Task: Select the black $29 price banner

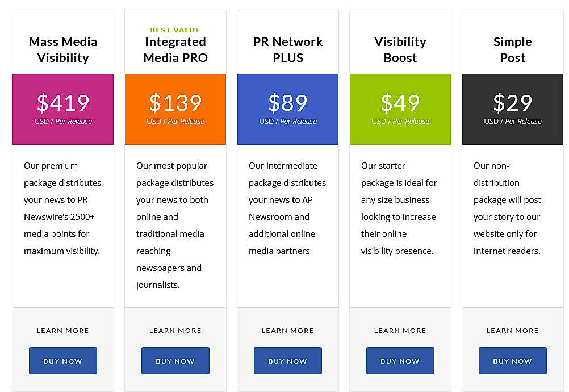Action: coord(512,108)
